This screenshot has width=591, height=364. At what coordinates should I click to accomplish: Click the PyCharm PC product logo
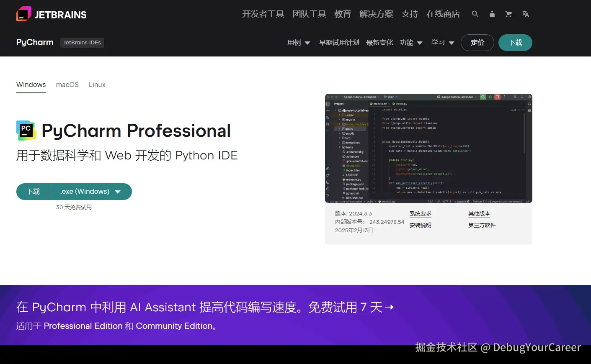point(26,131)
